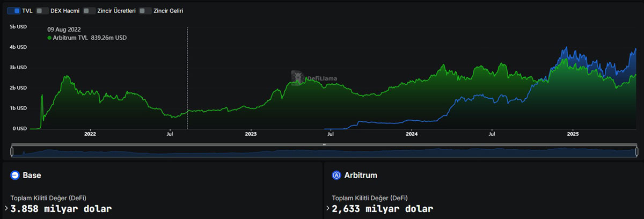
Task: Click the range slider top center grip
Action: coord(324,145)
